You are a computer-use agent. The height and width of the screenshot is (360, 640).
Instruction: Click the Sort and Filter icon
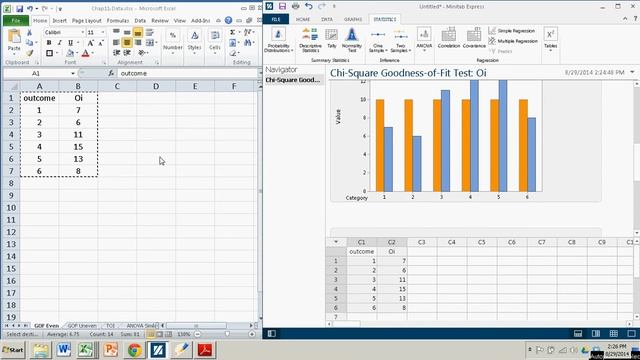247,32
